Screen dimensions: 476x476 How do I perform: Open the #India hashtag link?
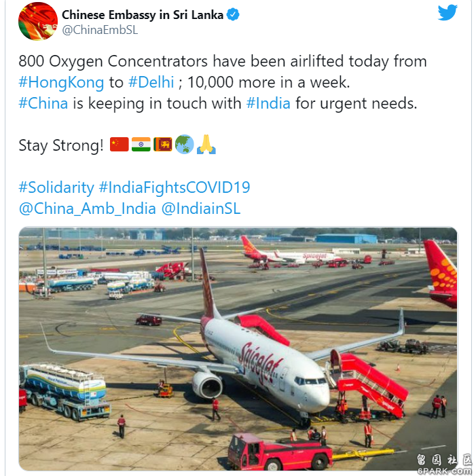(x=268, y=103)
